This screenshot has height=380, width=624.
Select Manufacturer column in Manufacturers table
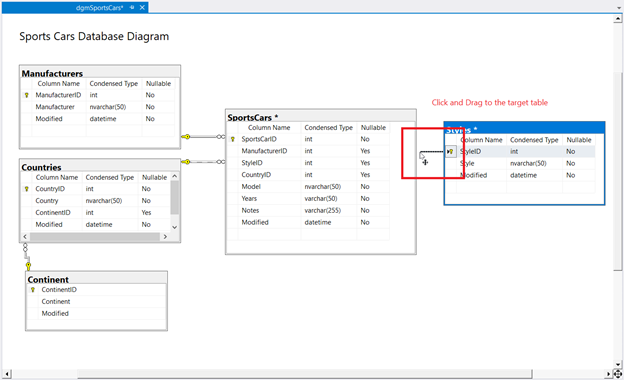click(99, 107)
